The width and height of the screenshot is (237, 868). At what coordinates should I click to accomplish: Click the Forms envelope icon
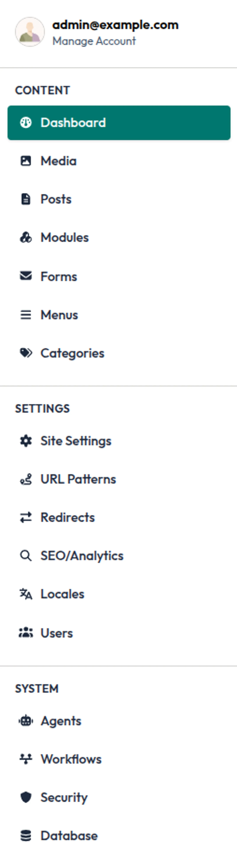(26, 276)
